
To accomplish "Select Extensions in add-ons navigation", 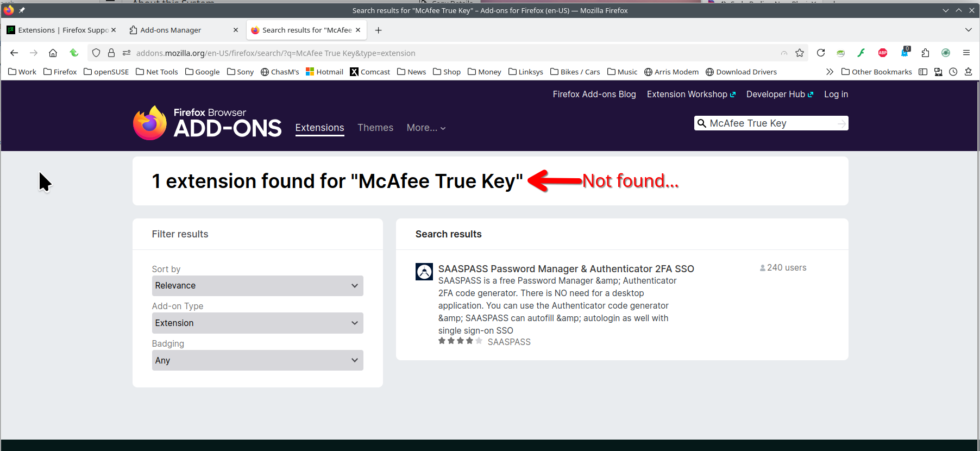I will 320,128.
